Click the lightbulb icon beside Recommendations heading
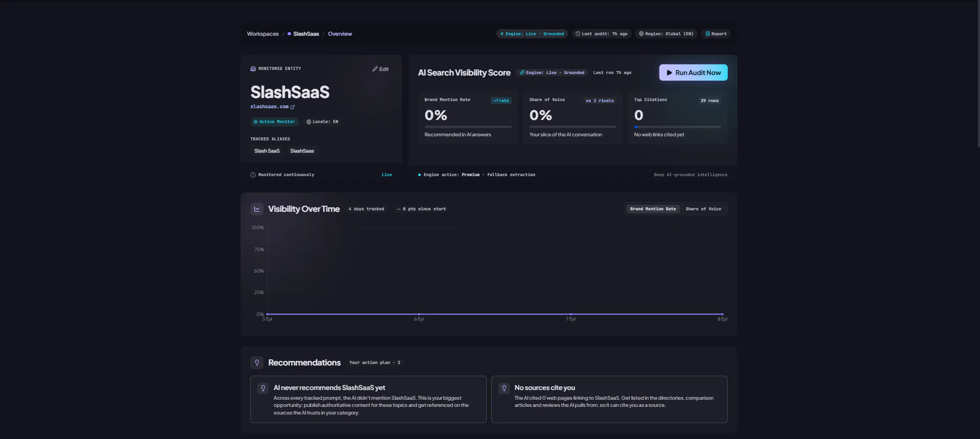The height and width of the screenshot is (439, 980). point(257,362)
